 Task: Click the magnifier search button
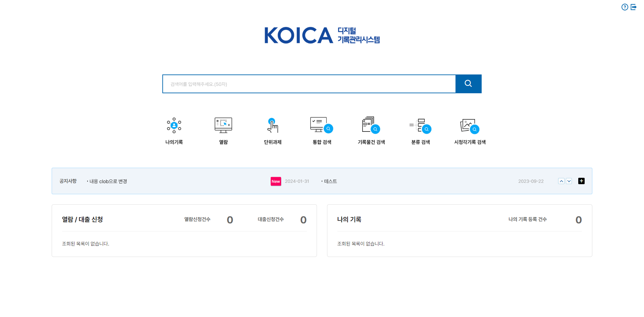[468, 84]
